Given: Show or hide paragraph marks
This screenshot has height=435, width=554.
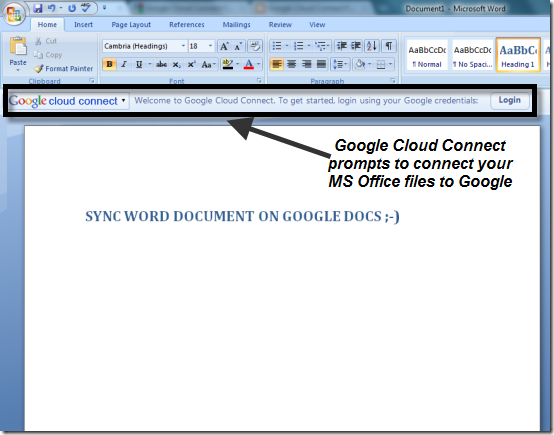Looking at the screenshot, I should (389, 46).
